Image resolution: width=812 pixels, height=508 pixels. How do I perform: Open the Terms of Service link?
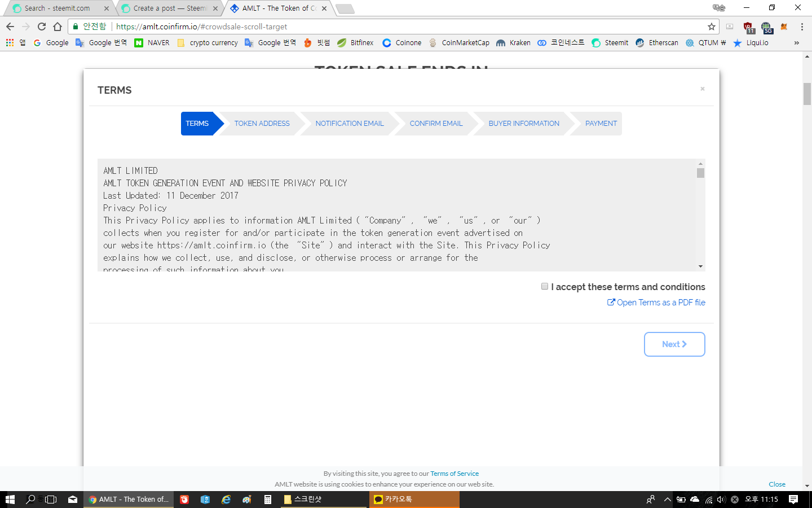454,474
